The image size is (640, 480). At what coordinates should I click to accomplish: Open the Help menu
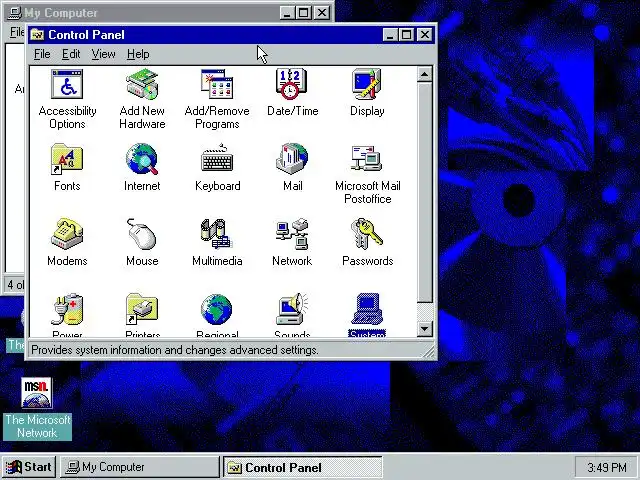[x=138, y=54]
